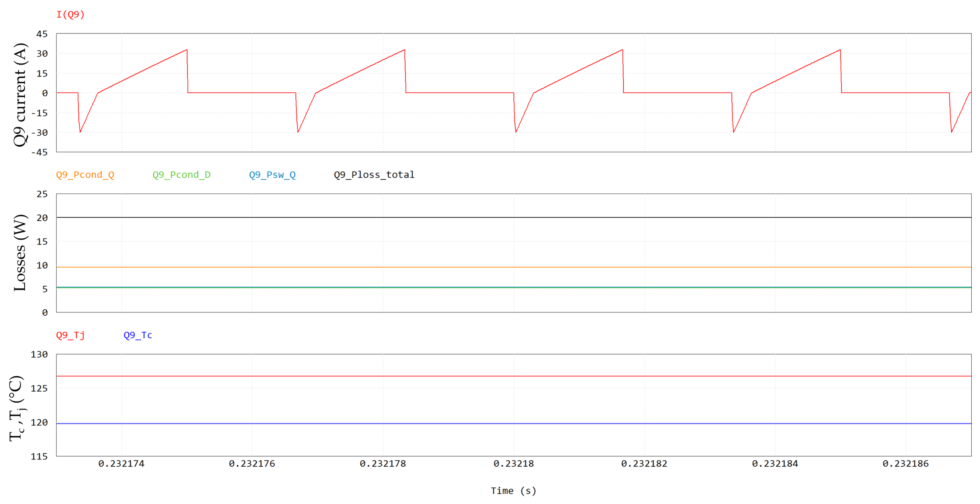Click the 0.23218 time axis tick label
Viewport: 980px width, 504px height.
click(x=514, y=464)
